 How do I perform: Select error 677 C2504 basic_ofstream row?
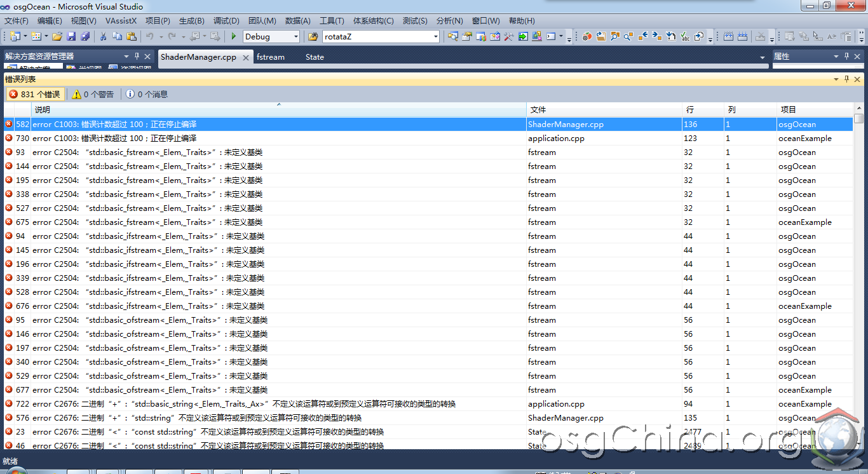click(x=428, y=389)
